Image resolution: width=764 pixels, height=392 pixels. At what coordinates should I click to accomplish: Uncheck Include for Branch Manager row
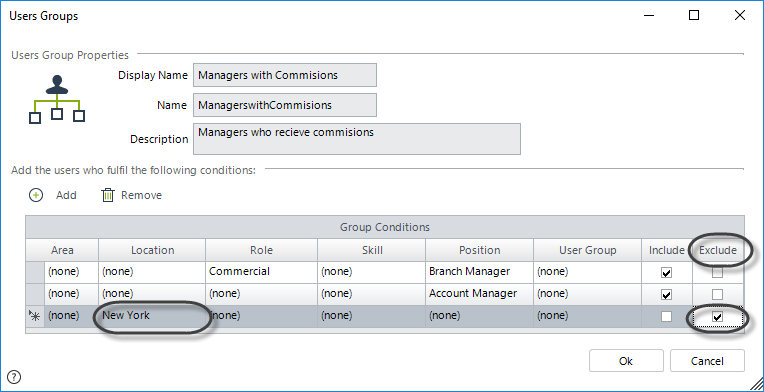point(666,273)
